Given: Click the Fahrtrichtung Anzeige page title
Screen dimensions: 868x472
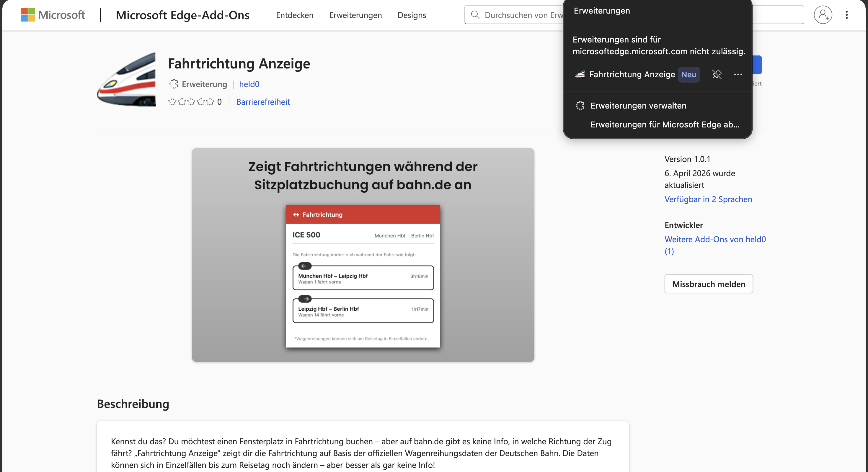Looking at the screenshot, I should coord(239,64).
